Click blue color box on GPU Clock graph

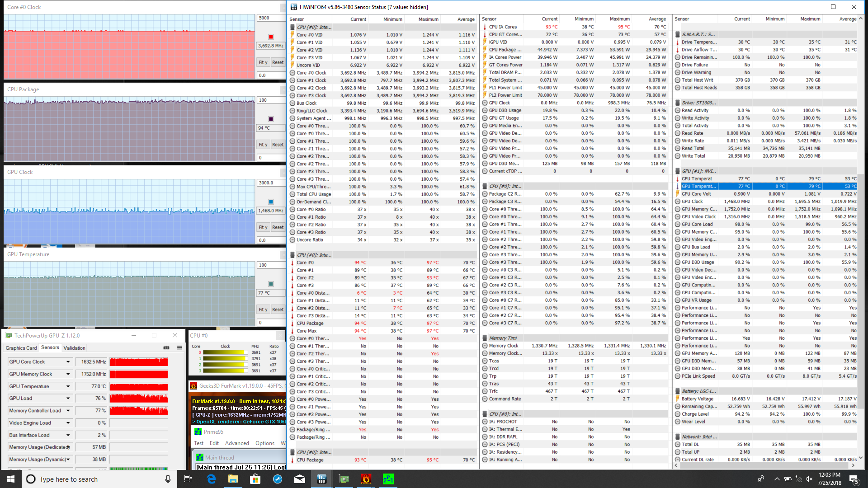tap(271, 202)
